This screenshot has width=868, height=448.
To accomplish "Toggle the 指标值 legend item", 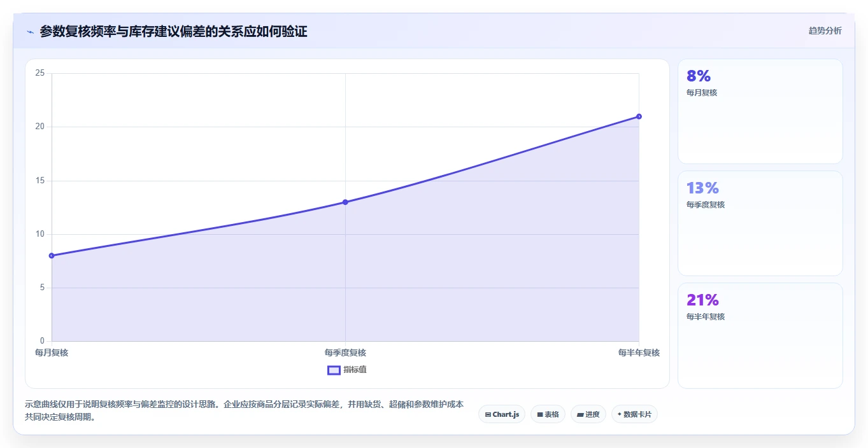I will point(347,370).
